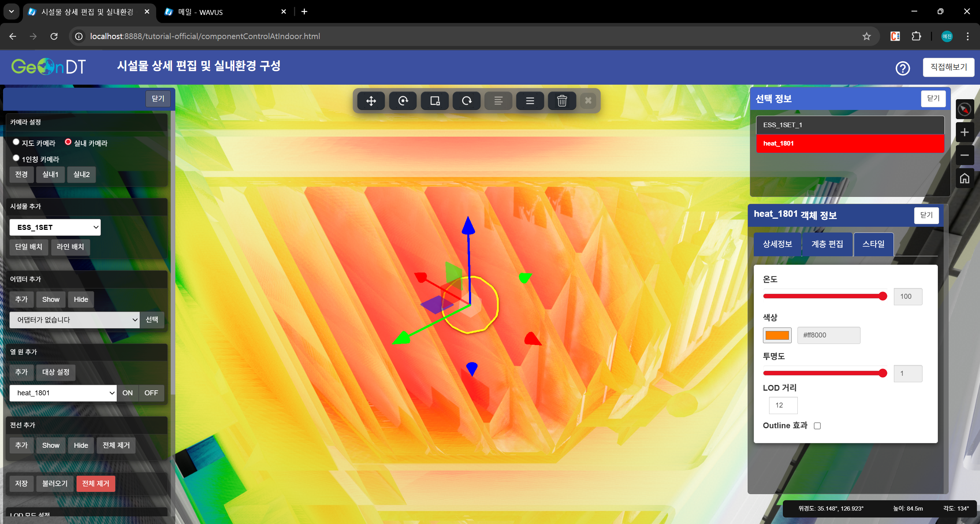Image resolution: width=980 pixels, height=524 pixels.
Task: Expand the 어댑터가 없습니다 dropdown
Action: (x=75, y=320)
